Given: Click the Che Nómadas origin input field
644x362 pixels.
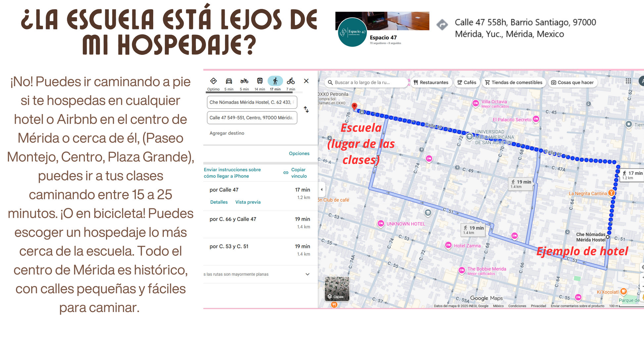Looking at the screenshot, I should (252, 102).
